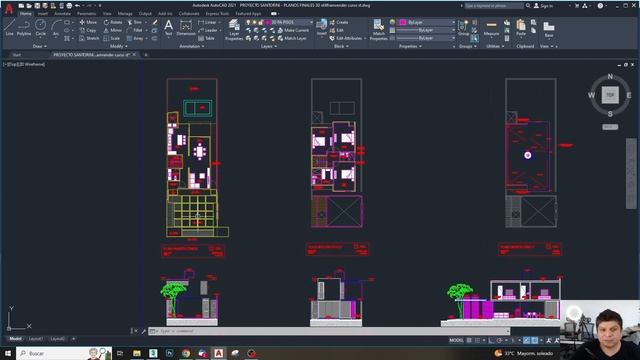The height and width of the screenshot is (360, 640).
Task: Switch to the Start drawing tab
Action: coord(17,55)
